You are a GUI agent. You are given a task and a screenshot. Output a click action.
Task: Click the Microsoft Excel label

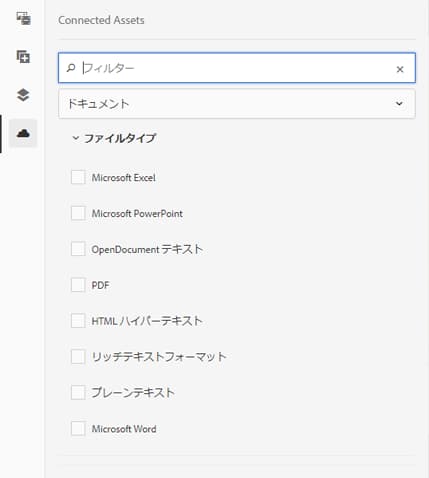(124, 178)
